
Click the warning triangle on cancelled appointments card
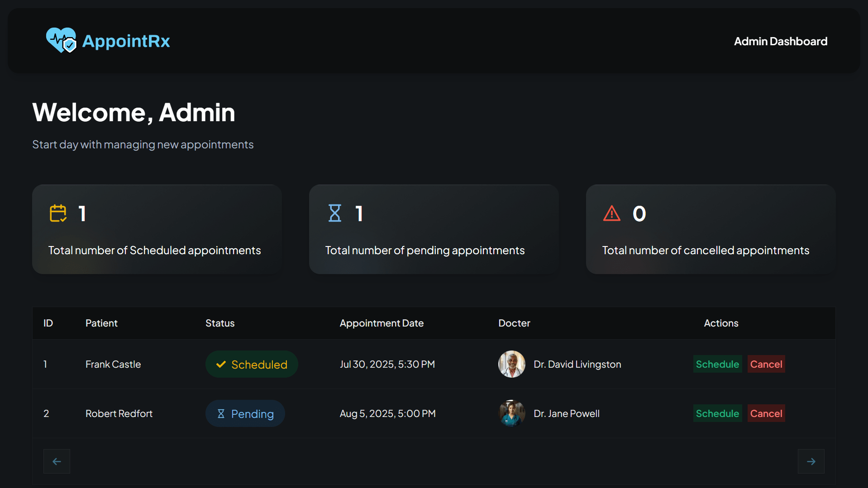[612, 213]
